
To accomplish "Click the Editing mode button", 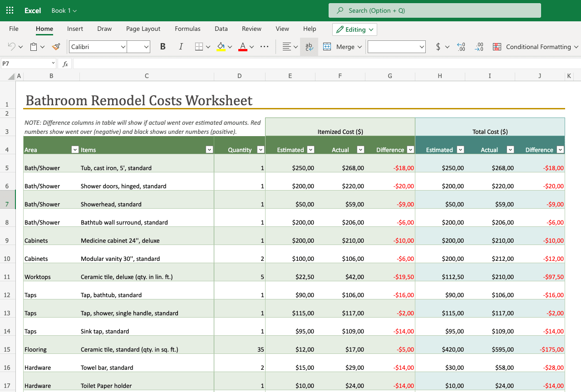I will pyautogui.click(x=355, y=29).
